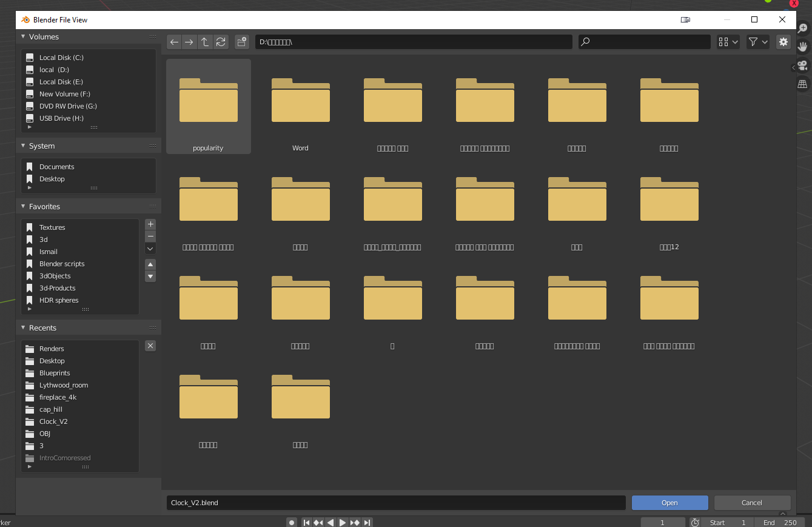
Task: Go forward to next folder
Action: [189, 42]
